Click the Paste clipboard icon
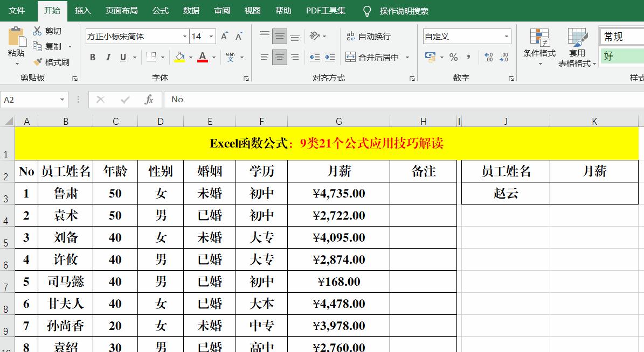Viewport: 644px width, 352px height. [x=17, y=37]
